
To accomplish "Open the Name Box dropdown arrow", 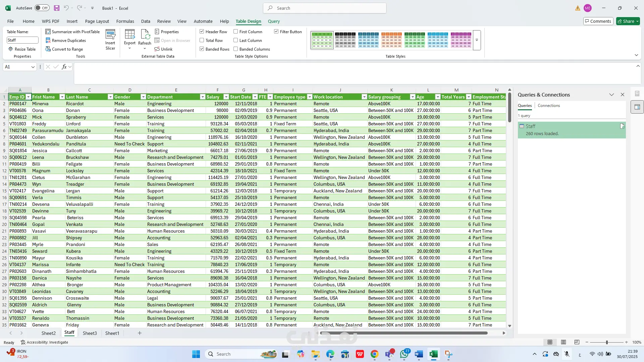I will [x=33, y=67].
